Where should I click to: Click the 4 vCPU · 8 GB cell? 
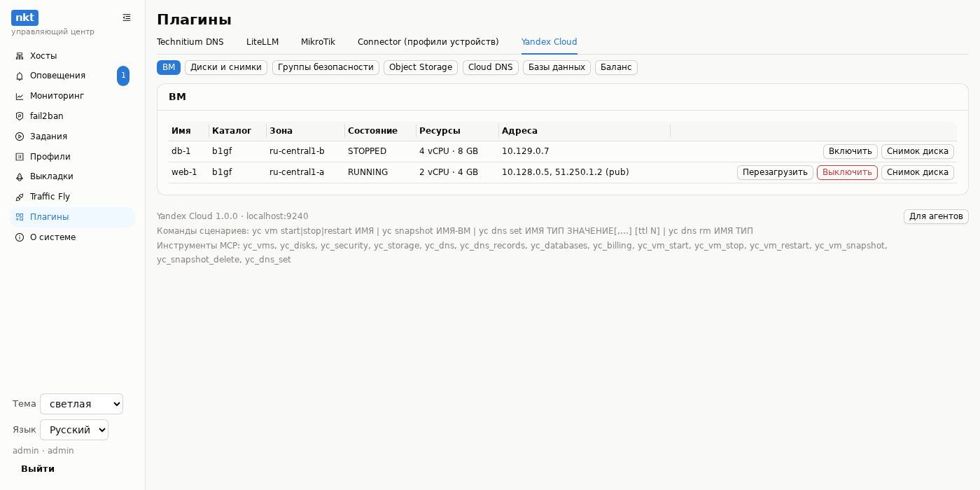pyautogui.click(x=457, y=151)
